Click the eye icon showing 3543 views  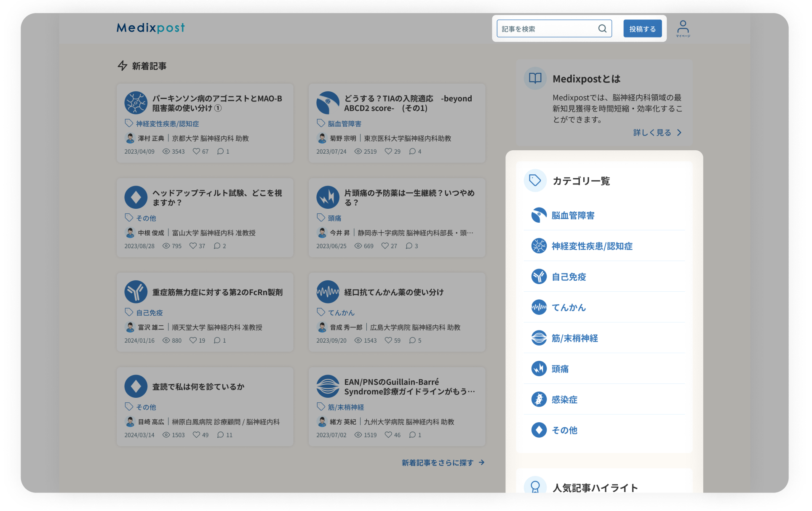[166, 151]
